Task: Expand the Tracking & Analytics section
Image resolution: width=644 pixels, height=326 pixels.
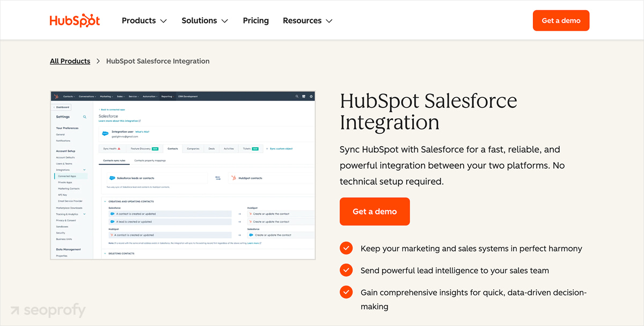Action: coord(71,214)
